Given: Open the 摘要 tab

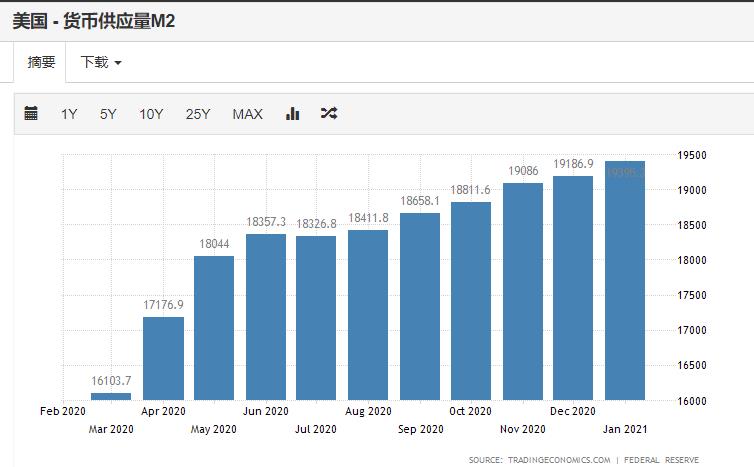Looking at the screenshot, I should pyautogui.click(x=41, y=62).
